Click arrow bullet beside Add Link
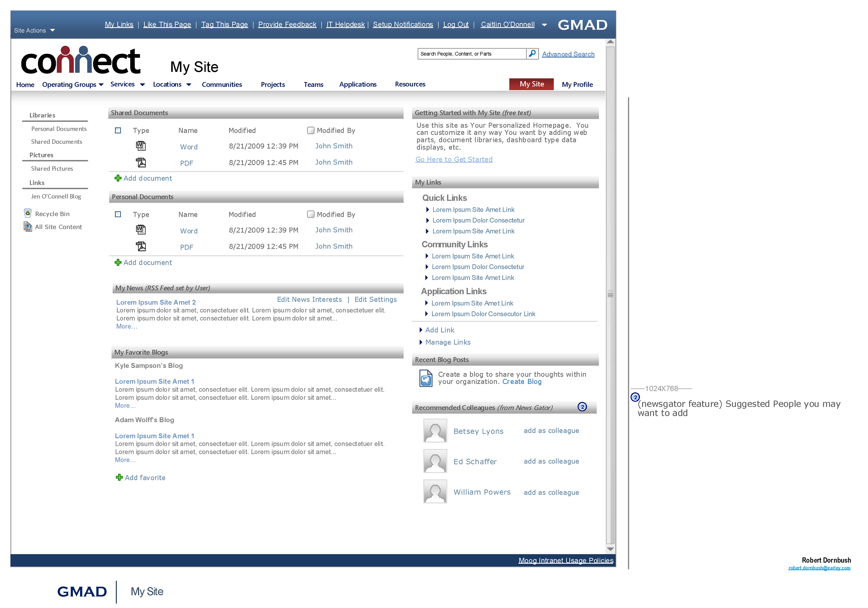The image size is (868, 608). click(x=421, y=330)
